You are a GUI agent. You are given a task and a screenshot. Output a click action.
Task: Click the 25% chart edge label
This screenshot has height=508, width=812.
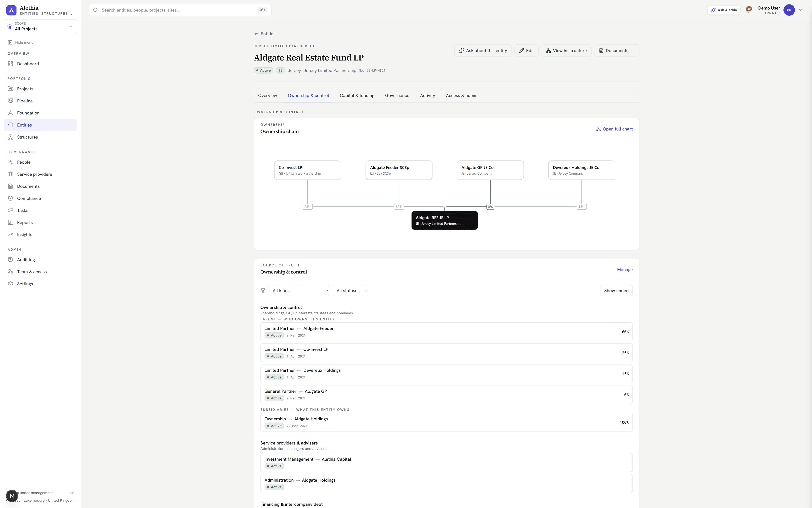[307, 207]
